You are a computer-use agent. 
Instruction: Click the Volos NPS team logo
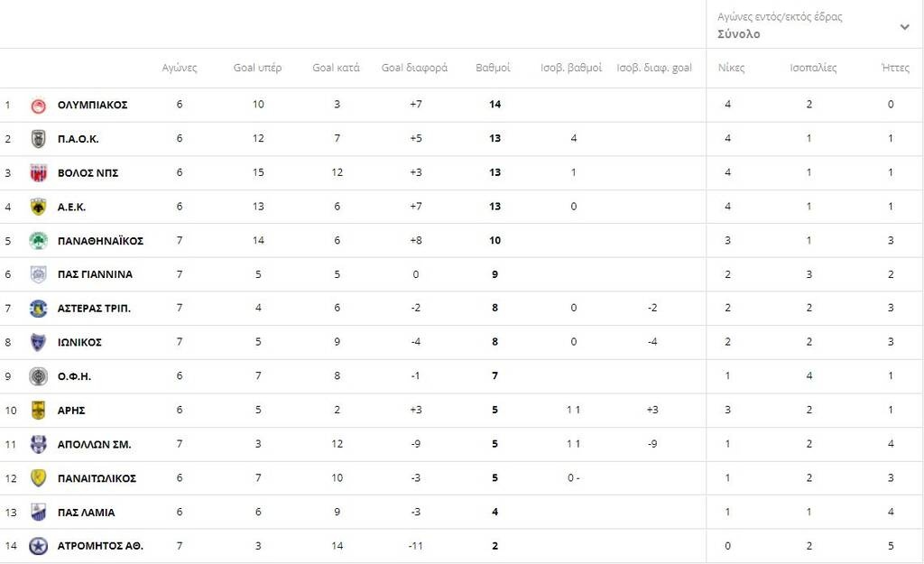(38, 173)
